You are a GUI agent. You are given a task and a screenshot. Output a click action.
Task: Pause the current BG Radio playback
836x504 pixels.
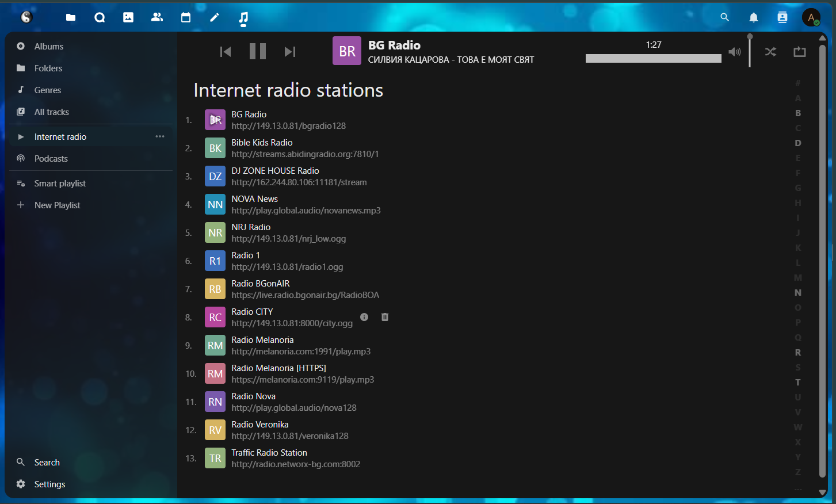point(257,52)
